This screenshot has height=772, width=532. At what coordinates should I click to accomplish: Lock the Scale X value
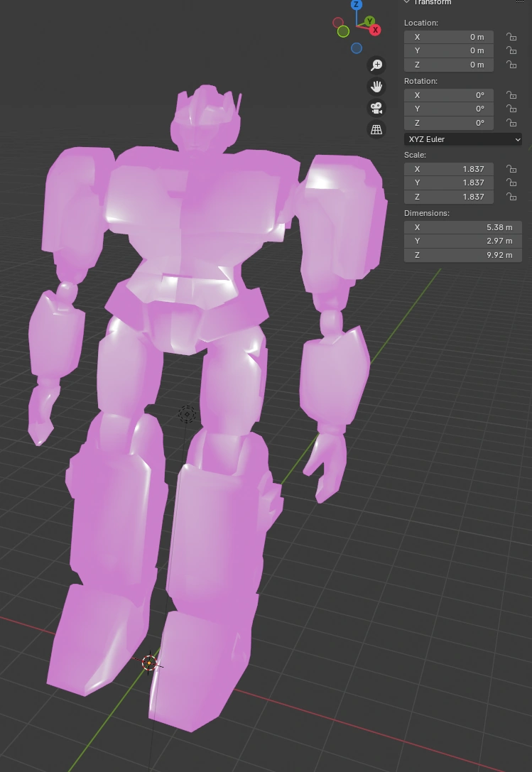tap(511, 169)
